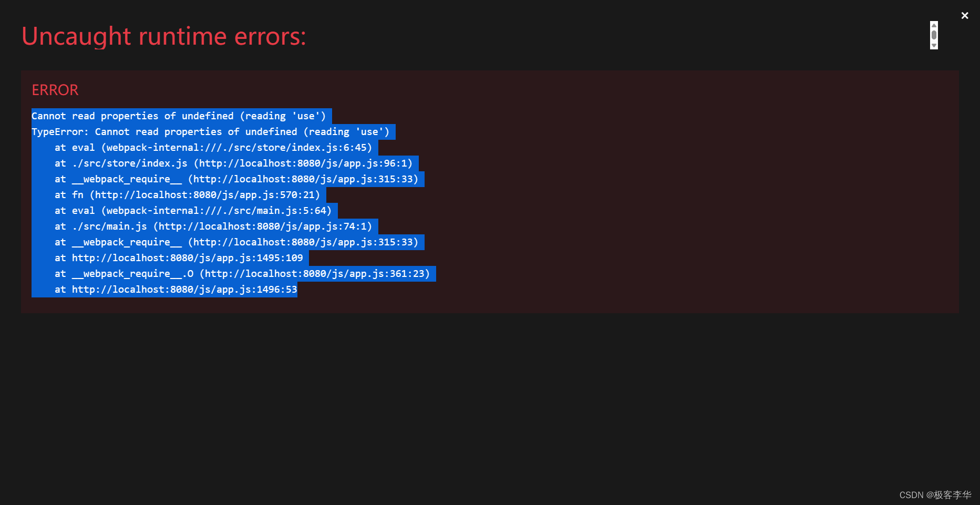Select the ERROR label text
Screen dimensions: 980x505
tap(55, 90)
